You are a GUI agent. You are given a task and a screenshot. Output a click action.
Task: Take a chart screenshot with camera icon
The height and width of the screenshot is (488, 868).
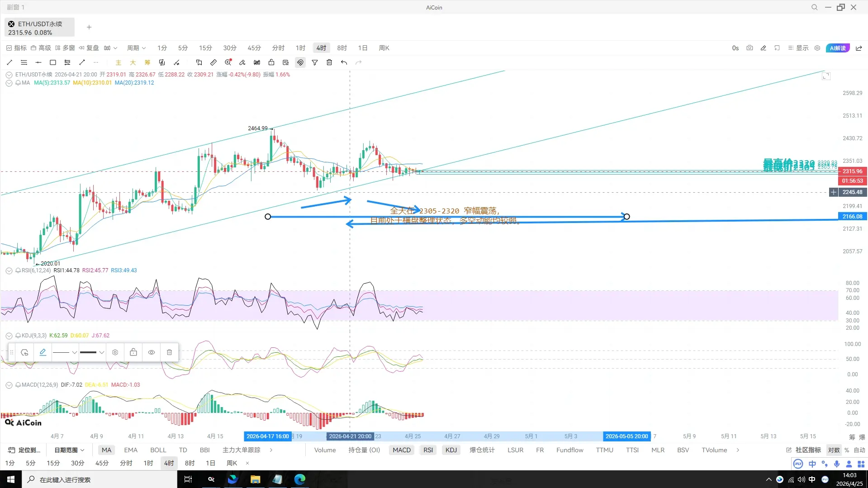point(749,48)
